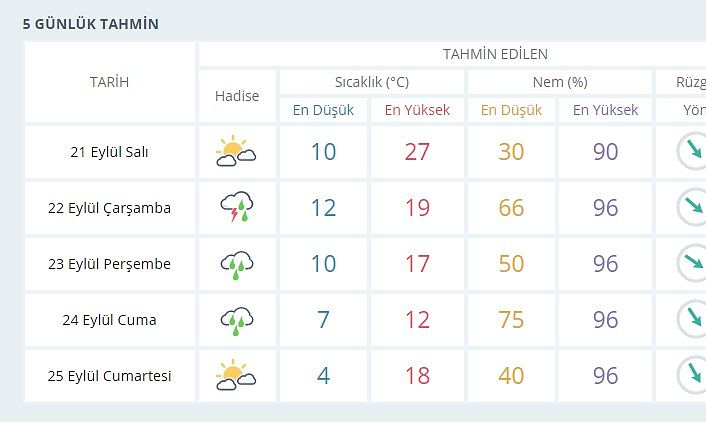
Task: Click the wind direction arrow for 24 Eylül
Action: click(691, 320)
